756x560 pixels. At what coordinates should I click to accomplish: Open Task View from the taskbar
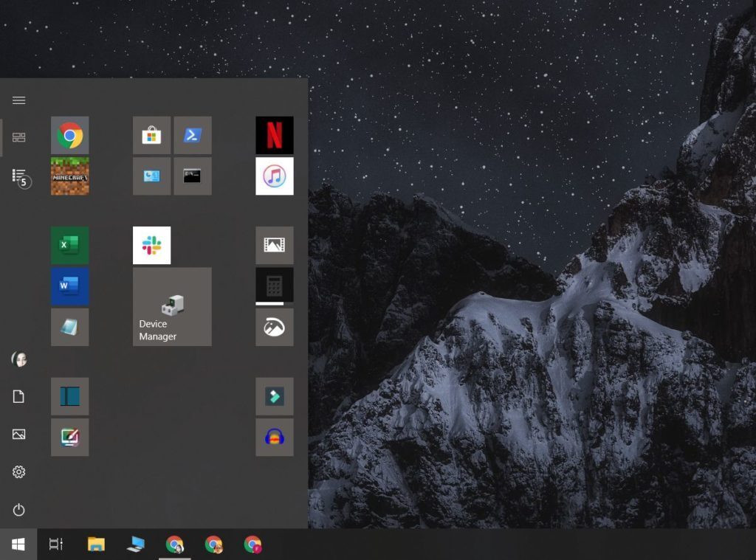coord(55,545)
